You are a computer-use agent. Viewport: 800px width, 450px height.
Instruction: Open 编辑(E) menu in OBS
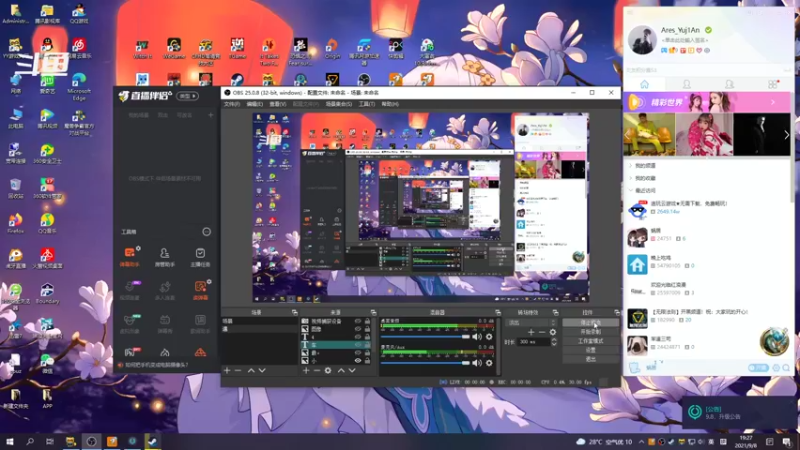point(255,104)
